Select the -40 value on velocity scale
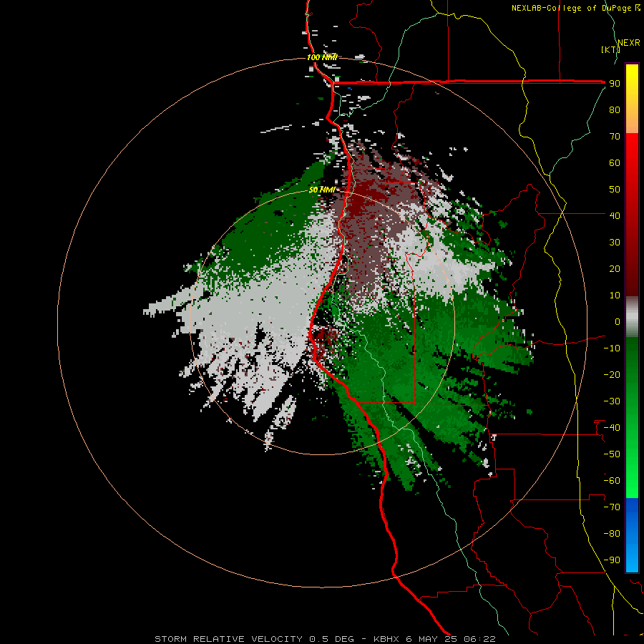 pyautogui.click(x=612, y=428)
